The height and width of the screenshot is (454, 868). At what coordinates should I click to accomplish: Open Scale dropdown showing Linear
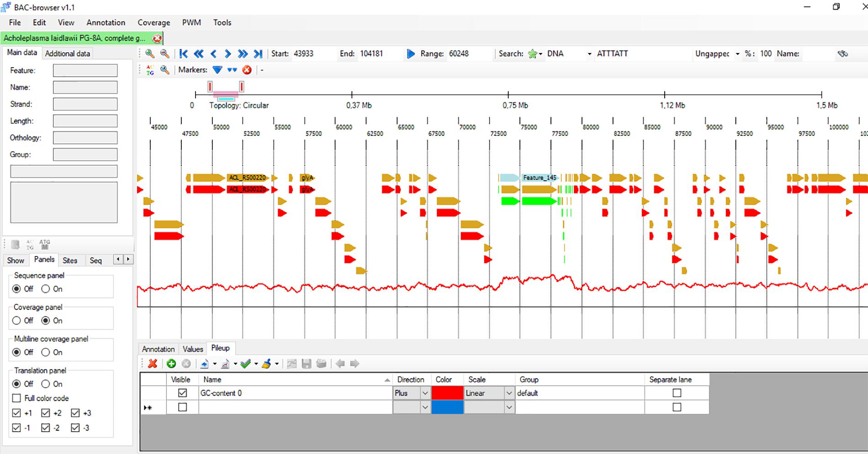[509, 393]
